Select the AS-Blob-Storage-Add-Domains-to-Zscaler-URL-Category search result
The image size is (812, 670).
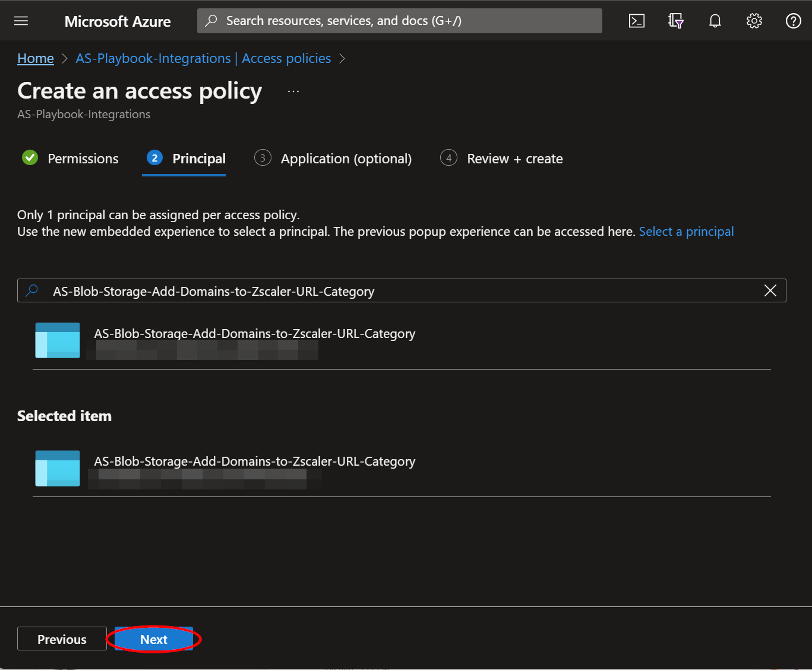pos(402,341)
